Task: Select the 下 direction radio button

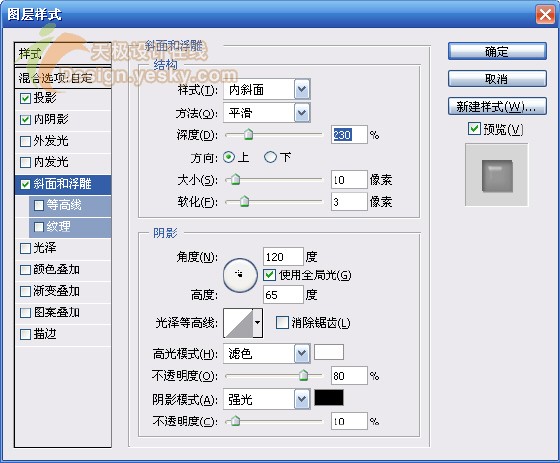Action: click(x=270, y=157)
